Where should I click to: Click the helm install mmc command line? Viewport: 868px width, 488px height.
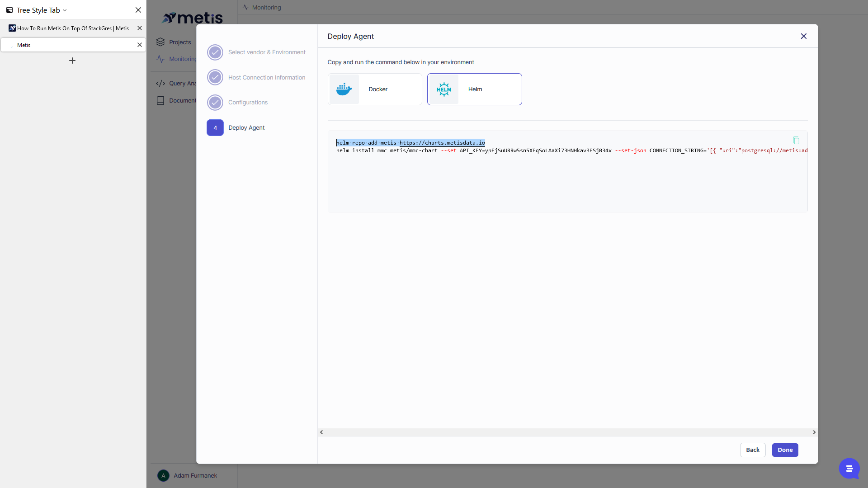point(571,151)
